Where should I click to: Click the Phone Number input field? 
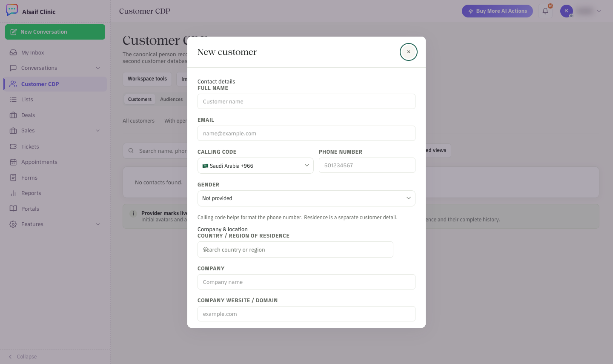pos(367,165)
